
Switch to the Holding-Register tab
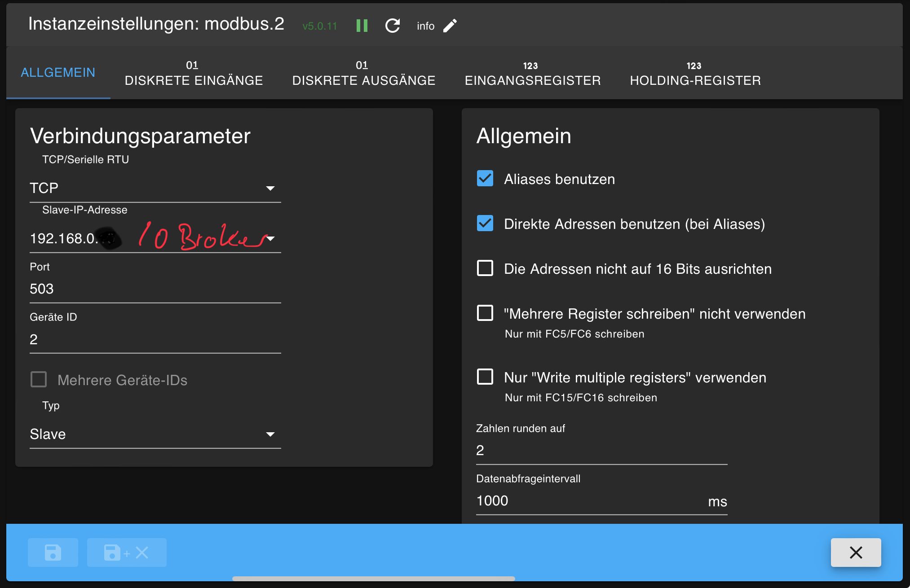point(695,73)
